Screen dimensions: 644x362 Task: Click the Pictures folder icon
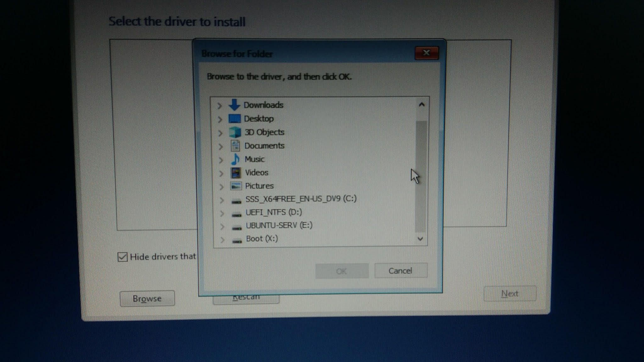236,186
